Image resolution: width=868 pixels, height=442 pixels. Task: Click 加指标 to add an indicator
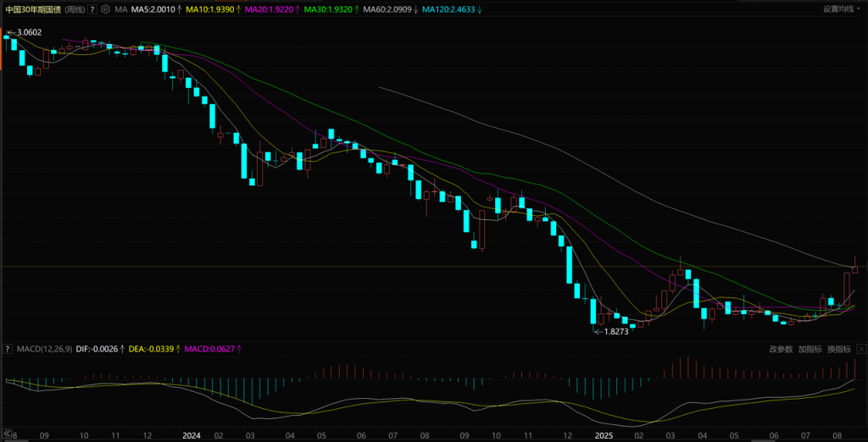810,349
